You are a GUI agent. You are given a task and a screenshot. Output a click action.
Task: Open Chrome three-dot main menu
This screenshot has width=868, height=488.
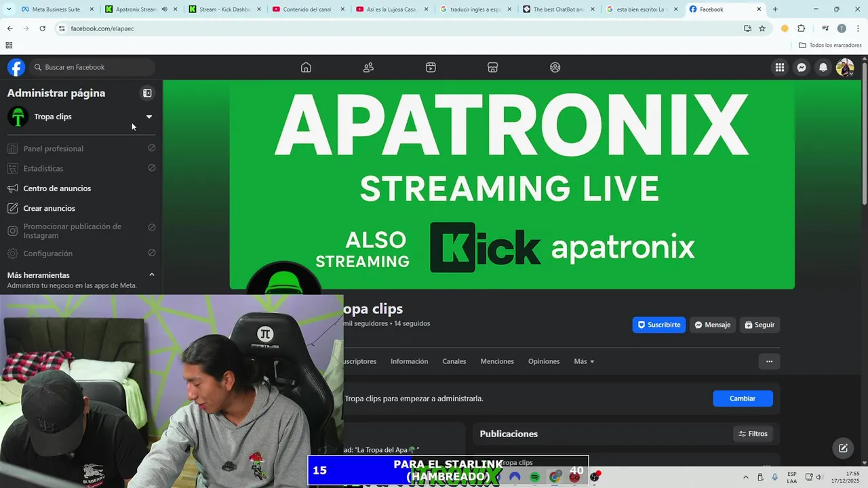pyautogui.click(x=858, y=28)
